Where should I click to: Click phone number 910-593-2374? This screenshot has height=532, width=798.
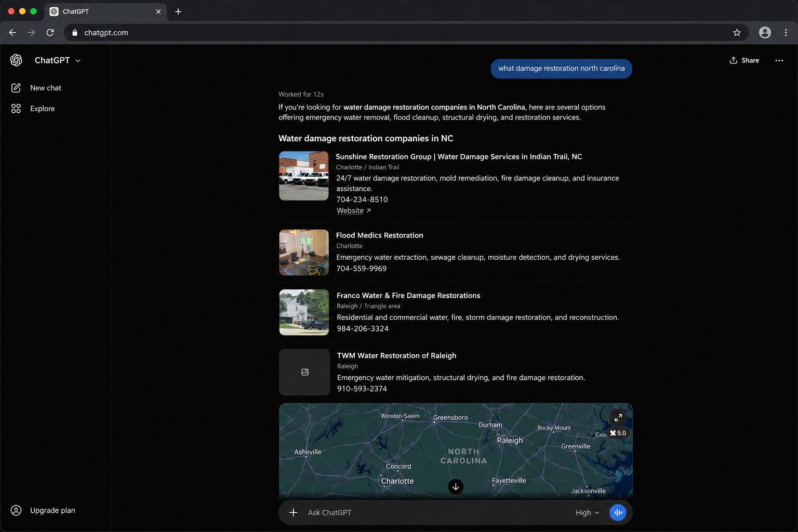coord(362,389)
